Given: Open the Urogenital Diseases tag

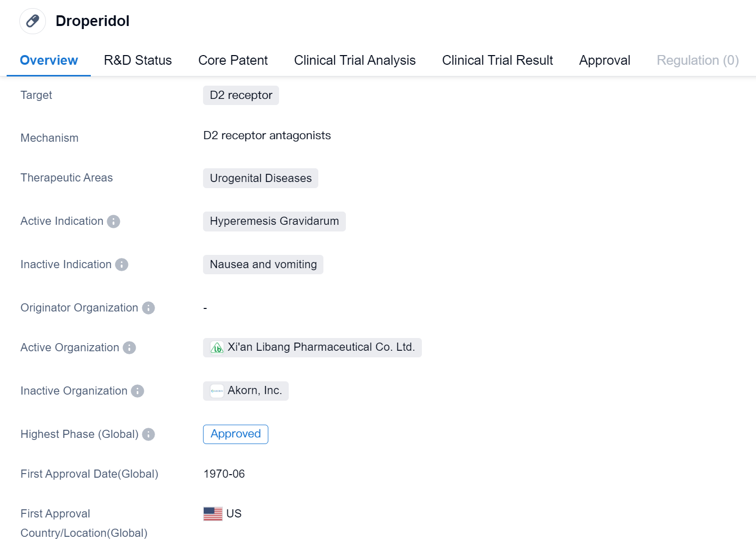Looking at the screenshot, I should [x=260, y=178].
